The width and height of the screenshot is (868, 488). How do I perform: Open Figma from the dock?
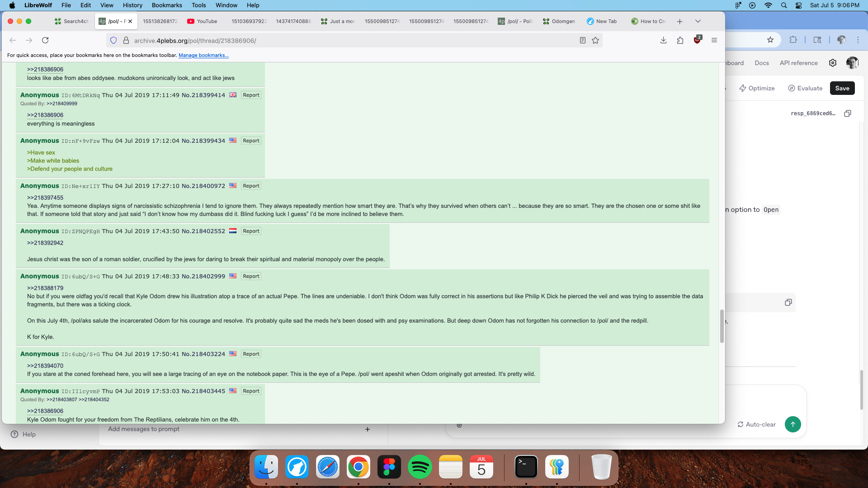tap(389, 467)
